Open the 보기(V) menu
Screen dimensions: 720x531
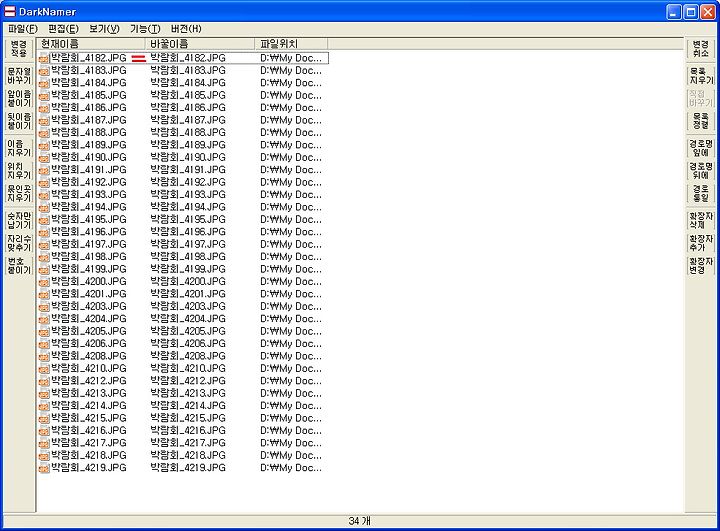click(104, 29)
